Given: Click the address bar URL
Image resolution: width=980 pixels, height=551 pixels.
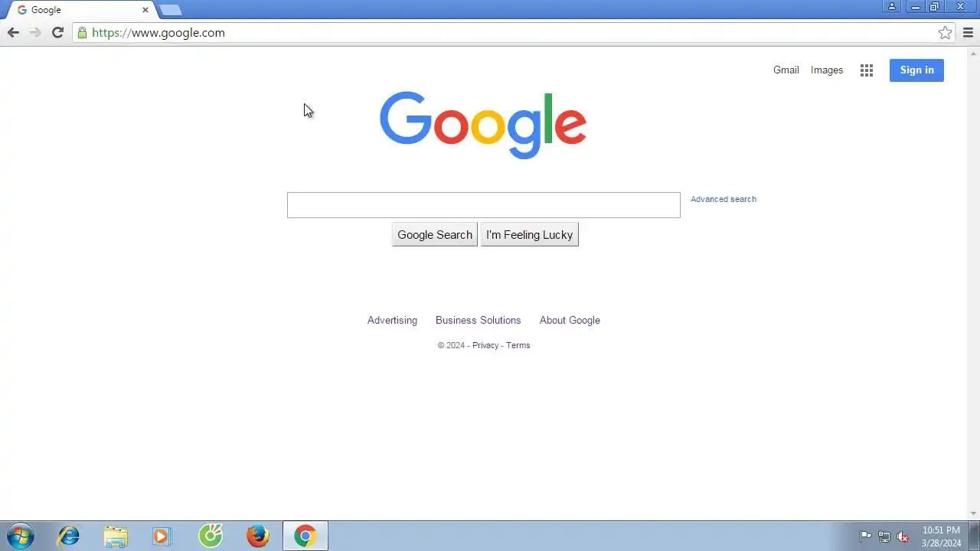Looking at the screenshot, I should (x=158, y=33).
